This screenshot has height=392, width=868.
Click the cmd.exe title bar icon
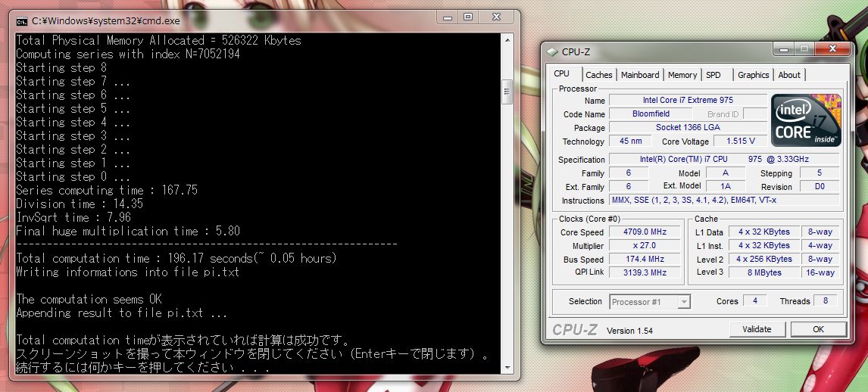22,21
